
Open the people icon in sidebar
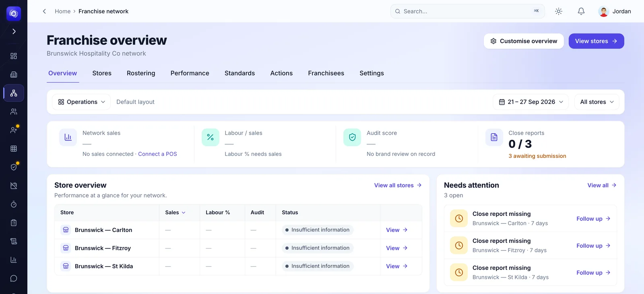14,112
